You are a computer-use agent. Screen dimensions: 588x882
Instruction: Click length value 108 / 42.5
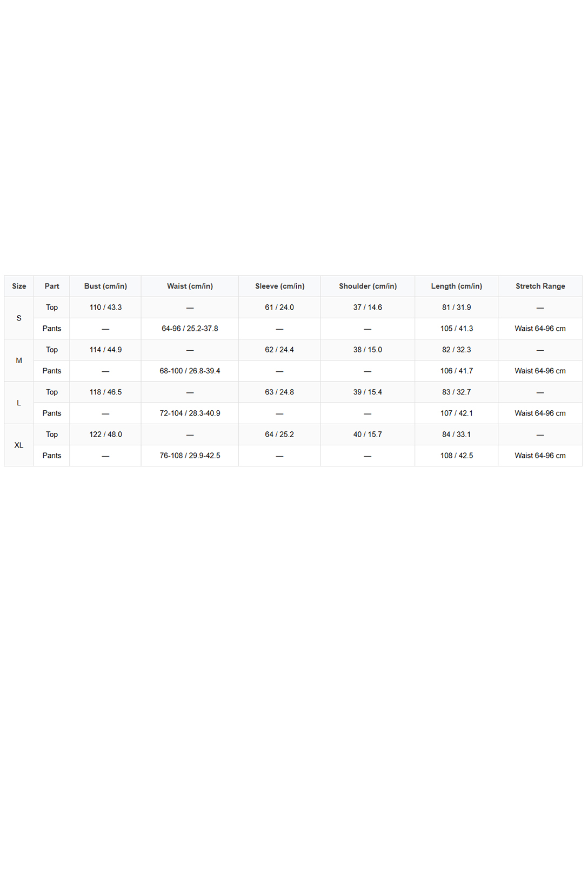click(x=457, y=456)
